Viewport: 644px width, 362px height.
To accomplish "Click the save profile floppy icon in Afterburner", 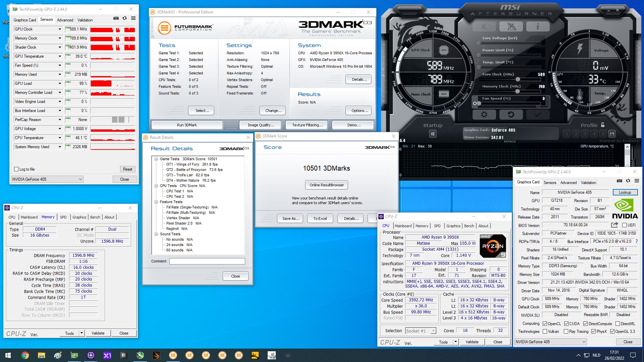I will pyautogui.click(x=612, y=134).
